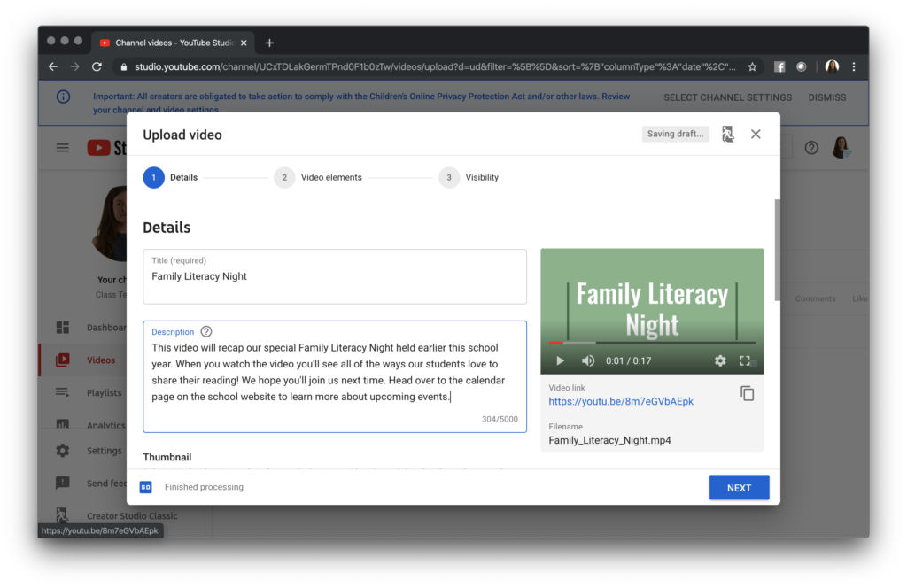Image resolution: width=907 pixels, height=588 pixels.
Task: Click SELECT CHANNEL SETTINGS in the banner
Action: pyautogui.click(x=728, y=97)
